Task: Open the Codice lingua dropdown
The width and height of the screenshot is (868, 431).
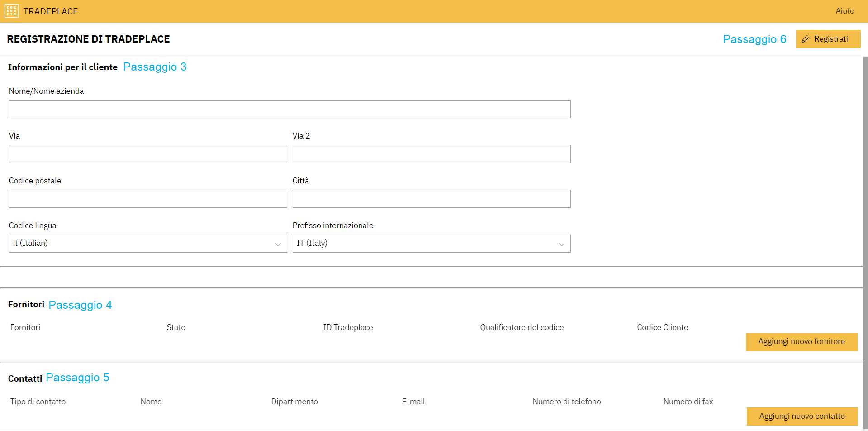Action: tap(148, 244)
